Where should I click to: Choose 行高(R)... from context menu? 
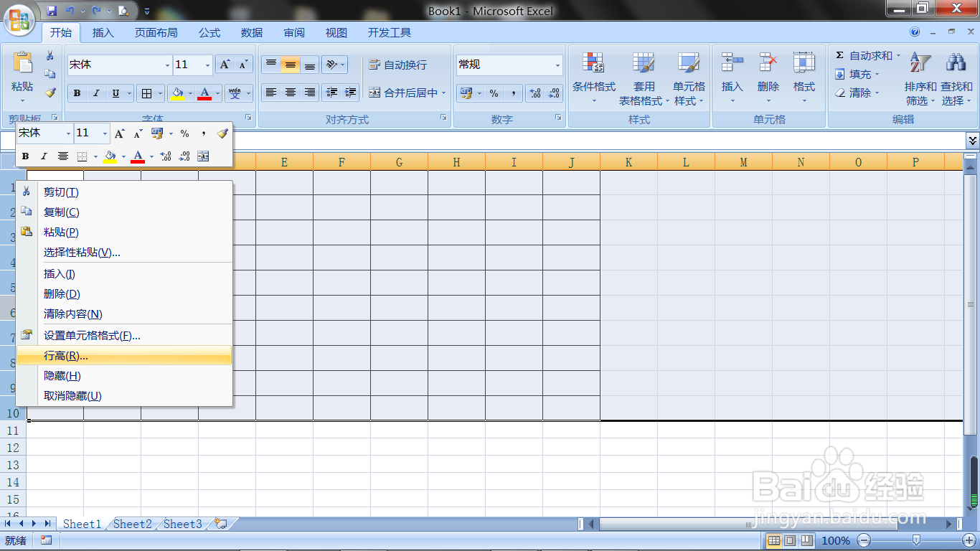(124, 356)
